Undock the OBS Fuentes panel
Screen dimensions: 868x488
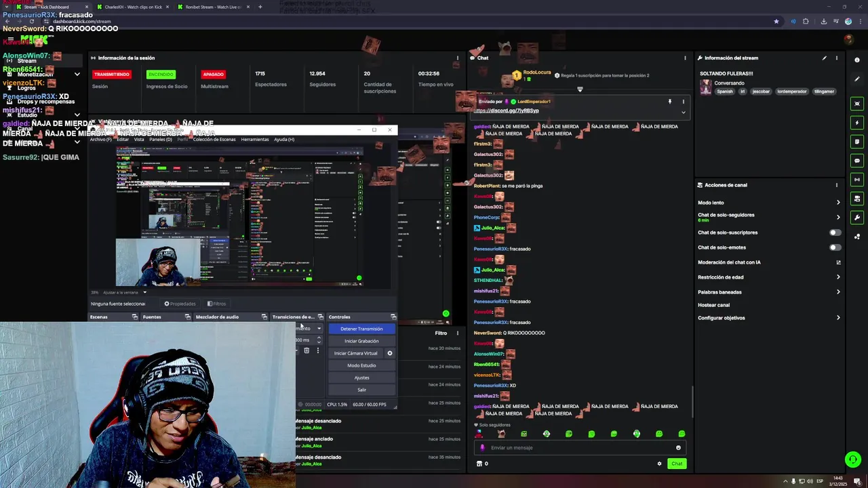tap(187, 317)
